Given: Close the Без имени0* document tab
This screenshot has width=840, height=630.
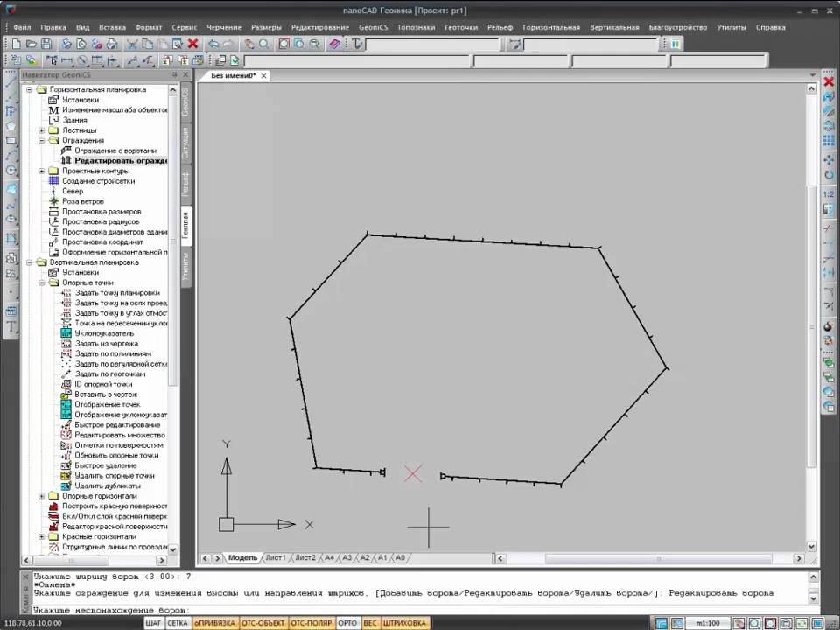Looking at the screenshot, I should (263, 76).
